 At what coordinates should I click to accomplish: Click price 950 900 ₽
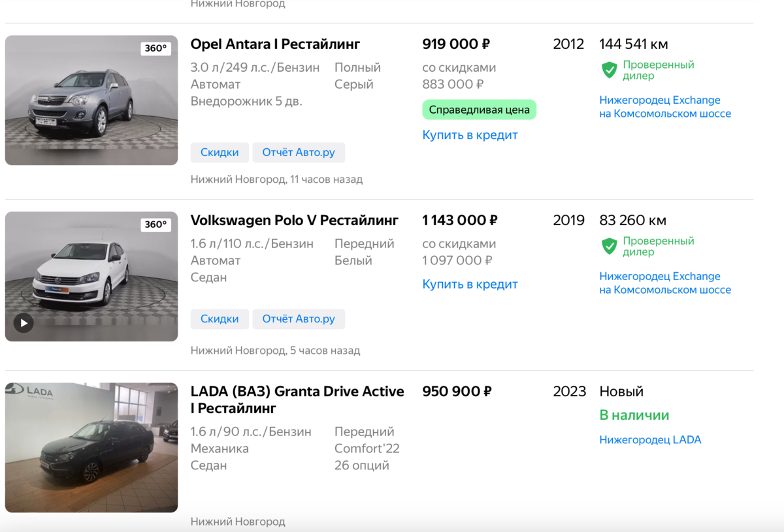[x=457, y=392]
